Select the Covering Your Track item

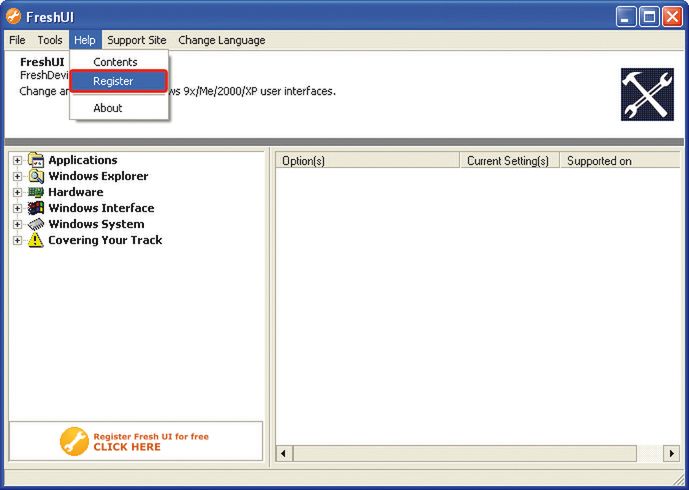(x=105, y=240)
